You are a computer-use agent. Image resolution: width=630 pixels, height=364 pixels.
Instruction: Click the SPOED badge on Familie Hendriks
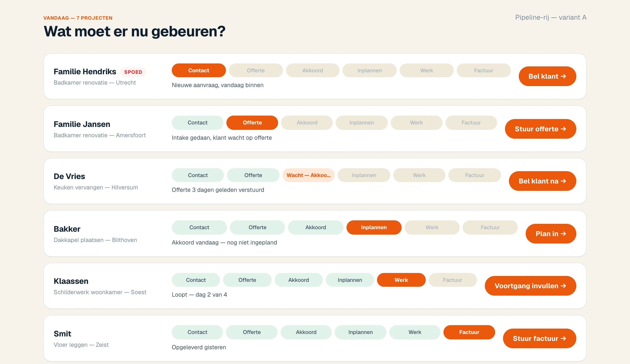(x=133, y=72)
